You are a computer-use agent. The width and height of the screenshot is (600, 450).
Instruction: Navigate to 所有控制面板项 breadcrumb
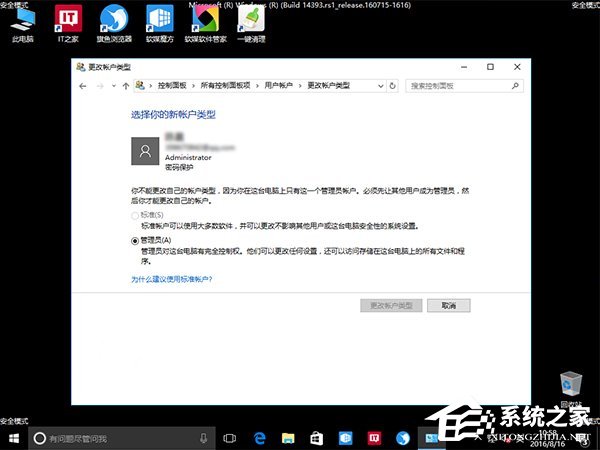pyautogui.click(x=225, y=86)
